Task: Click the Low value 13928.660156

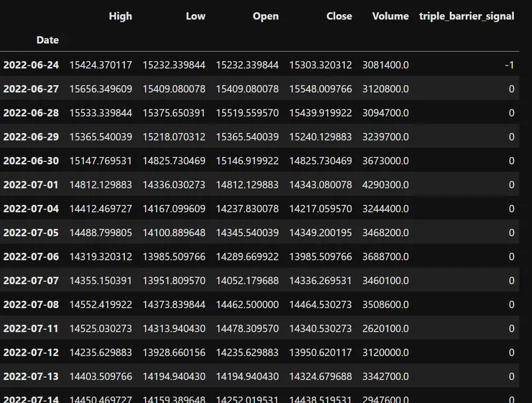Action: pyautogui.click(x=174, y=353)
